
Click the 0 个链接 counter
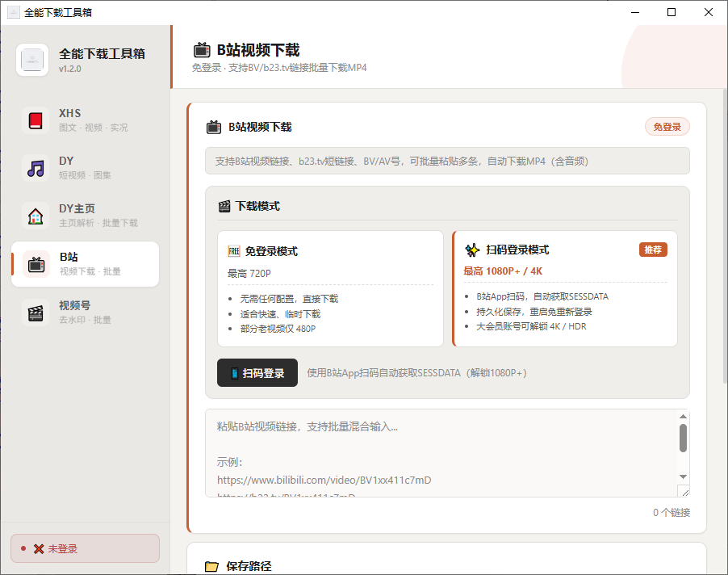[672, 512]
